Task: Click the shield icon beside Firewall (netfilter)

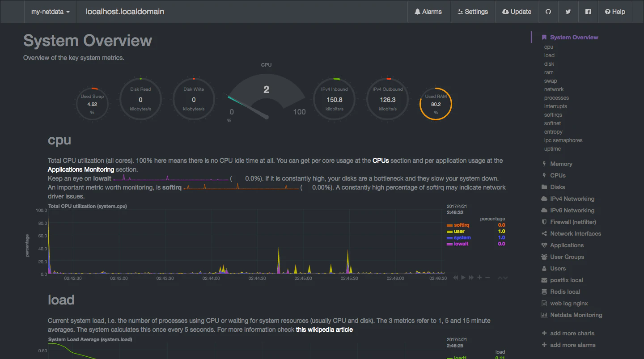Action: pyautogui.click(x=544, y=222)
